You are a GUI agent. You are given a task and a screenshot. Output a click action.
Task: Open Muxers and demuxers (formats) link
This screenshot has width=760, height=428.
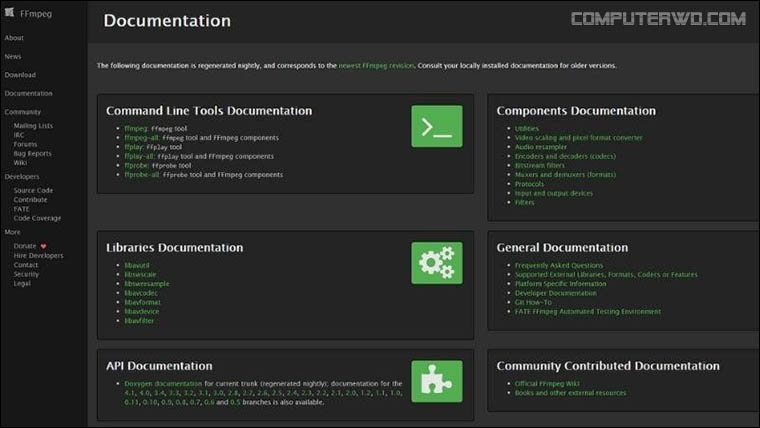[565, 174]
